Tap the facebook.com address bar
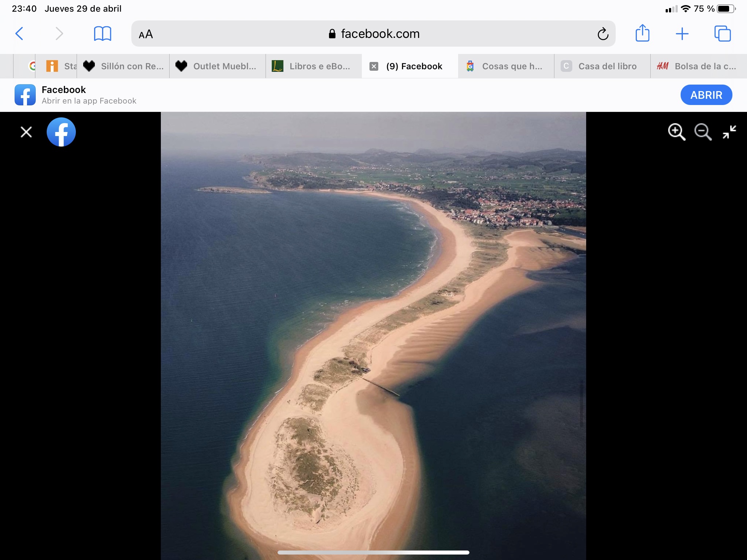The image size is (747, 560). pyautogui.click(x=379, y=34)
